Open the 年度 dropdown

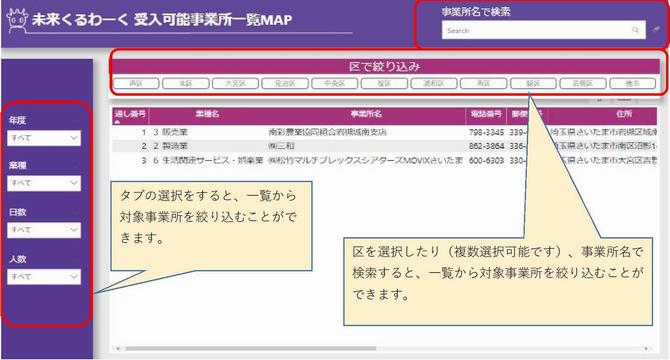coord(44,138)
